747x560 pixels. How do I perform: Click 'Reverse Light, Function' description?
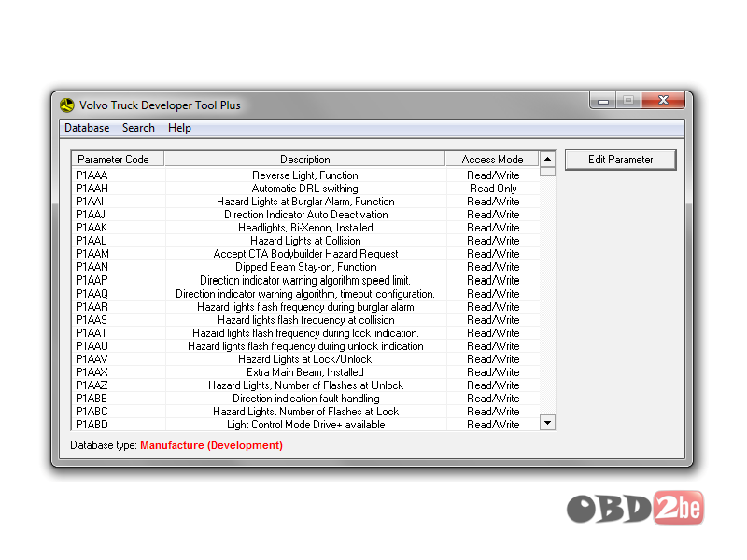[x=305, y=175]
